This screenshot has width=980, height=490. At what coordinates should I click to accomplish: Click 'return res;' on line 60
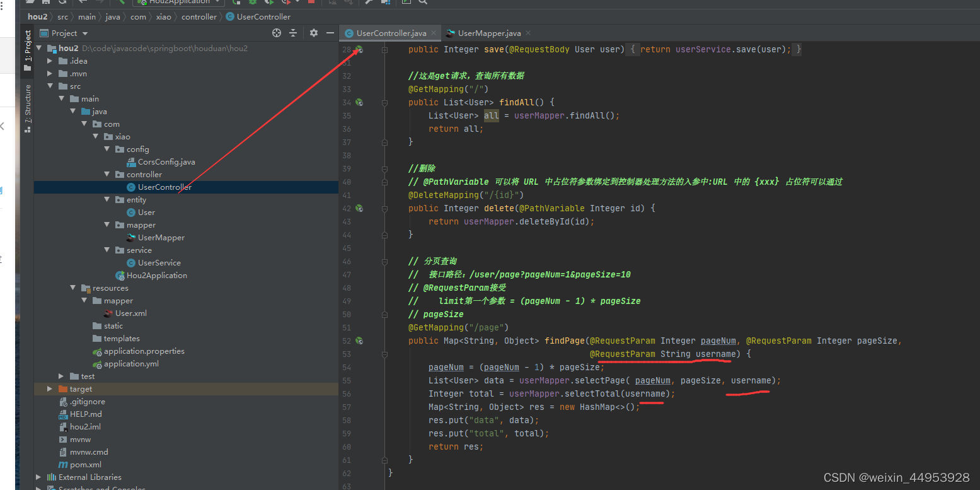pos(456,446)
